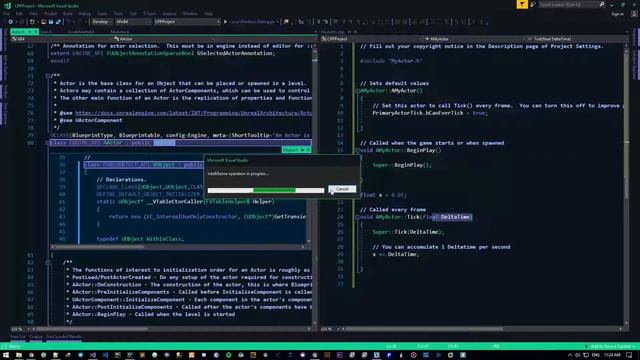Click the New Project toolbar icon
This screenshot has width=640, height=360.
click(32, 22)
